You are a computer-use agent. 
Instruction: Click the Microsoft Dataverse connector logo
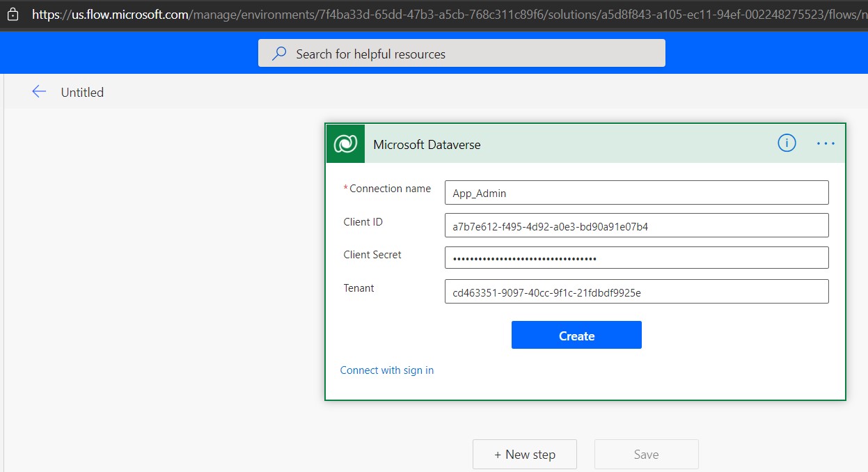[345, 144]
